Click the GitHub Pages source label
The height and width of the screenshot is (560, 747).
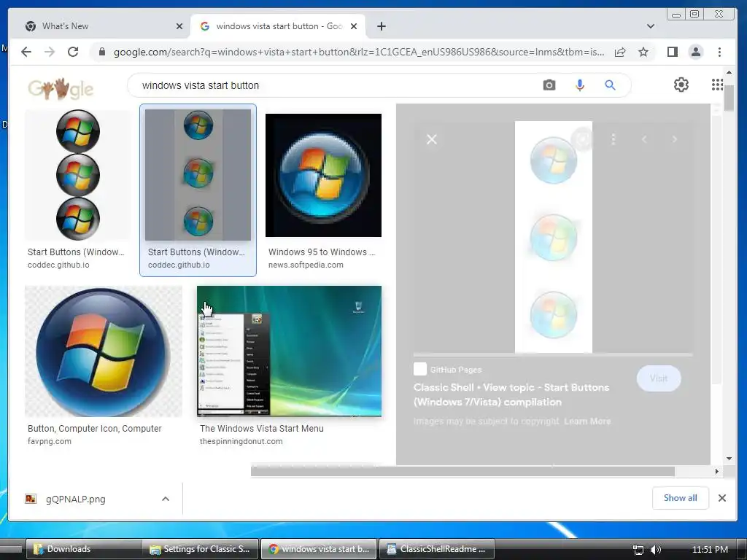point(455,370)
